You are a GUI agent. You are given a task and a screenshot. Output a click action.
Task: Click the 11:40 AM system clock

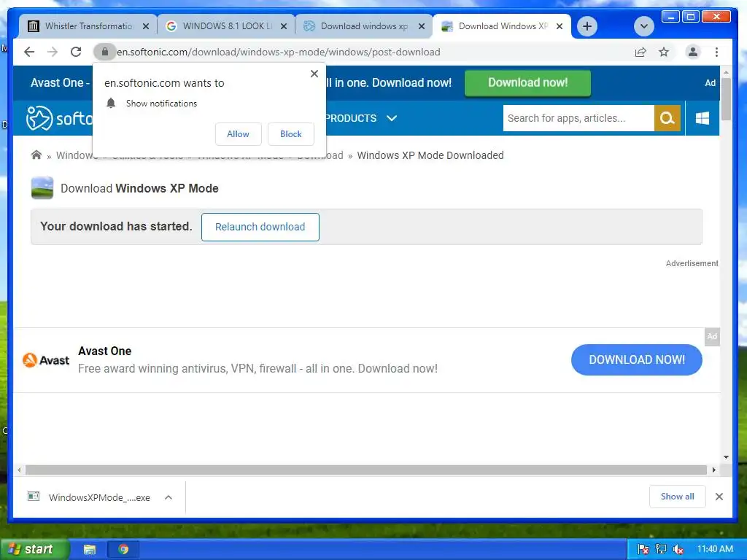(715, 549)
